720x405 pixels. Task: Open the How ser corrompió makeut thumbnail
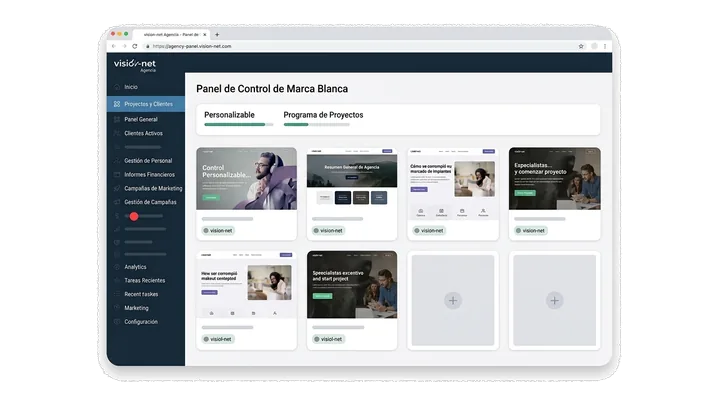click(x=247, y=285)
